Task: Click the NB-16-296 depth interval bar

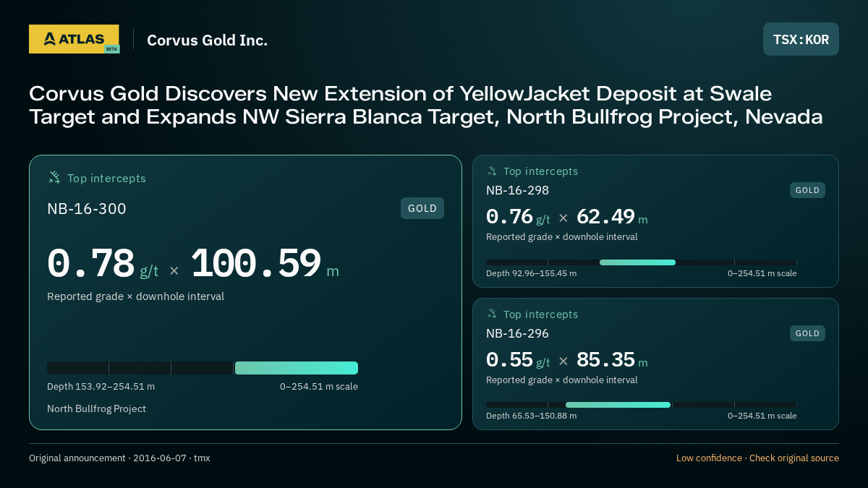Action: coord(642,405)
